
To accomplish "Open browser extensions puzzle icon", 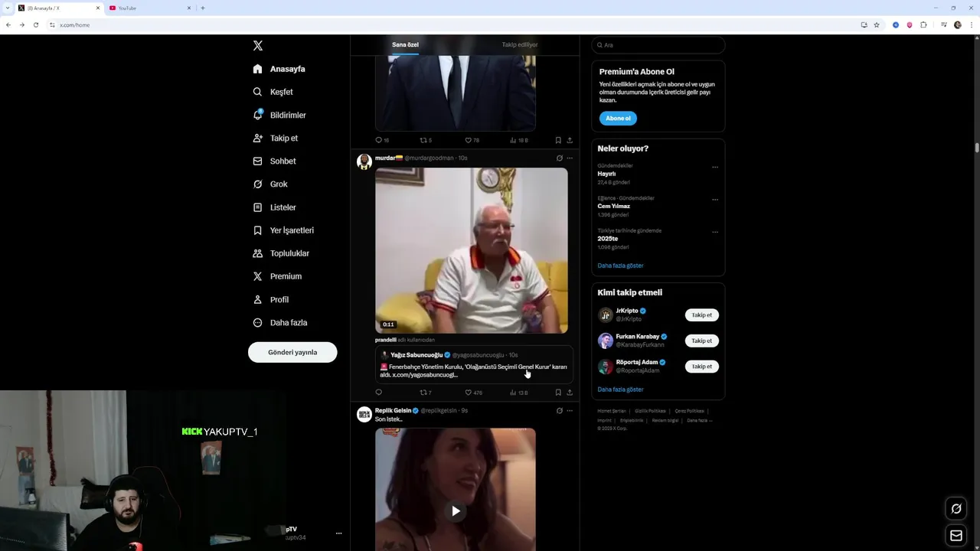I will click(924, 25).
